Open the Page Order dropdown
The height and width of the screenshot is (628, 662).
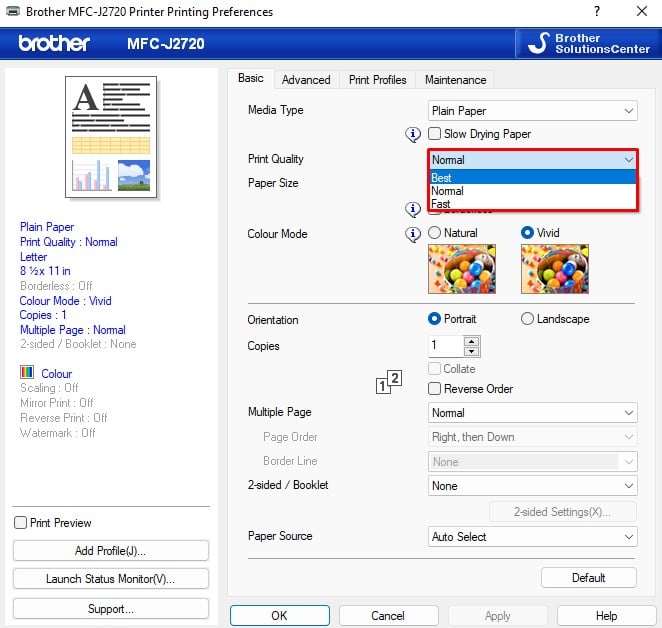[532, 437]
